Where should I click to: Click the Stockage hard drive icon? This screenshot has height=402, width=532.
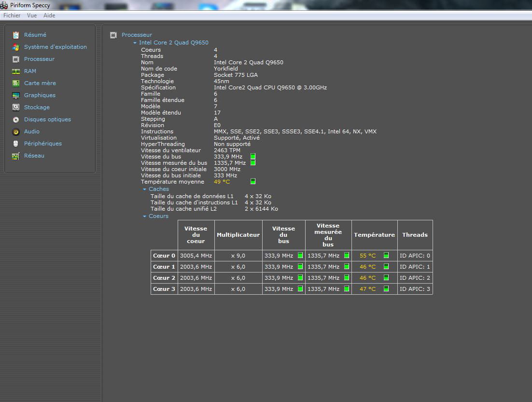tap(16, 107)
